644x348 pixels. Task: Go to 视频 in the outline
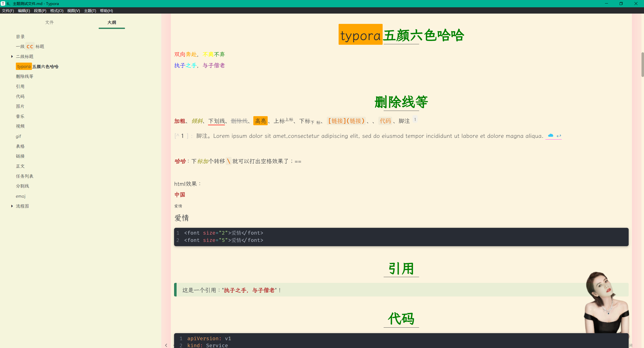pos(20,126)
